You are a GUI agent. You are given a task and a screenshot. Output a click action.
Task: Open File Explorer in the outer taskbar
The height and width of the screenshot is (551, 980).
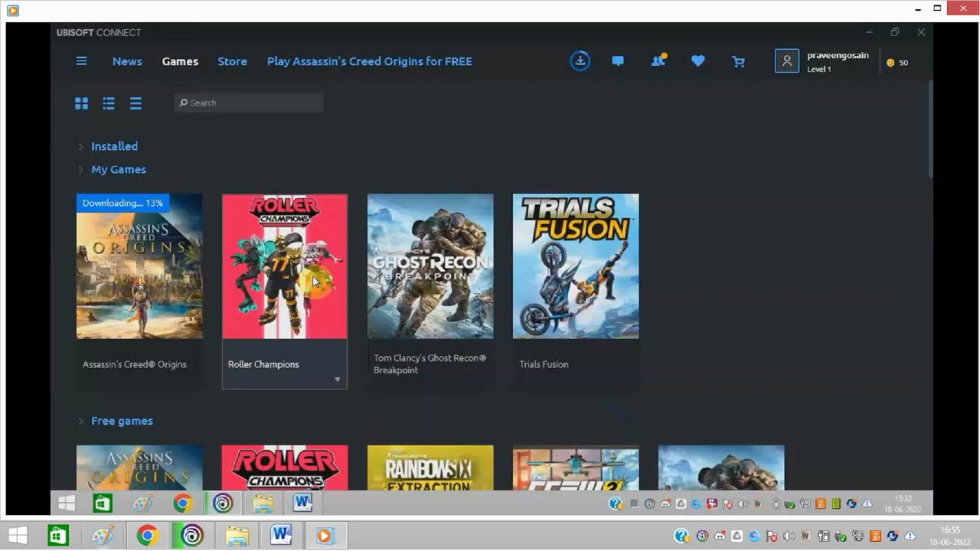tap(237, 536)
